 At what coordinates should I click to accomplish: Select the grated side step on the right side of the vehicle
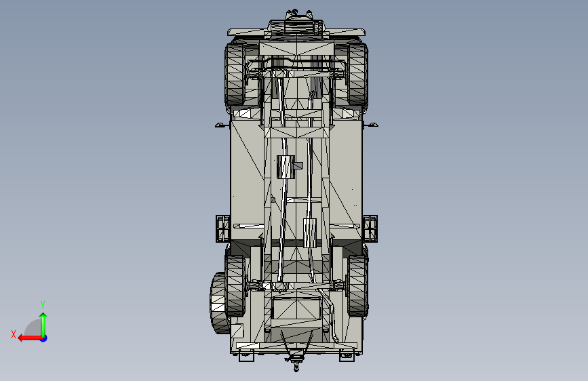tap(370, 228)
